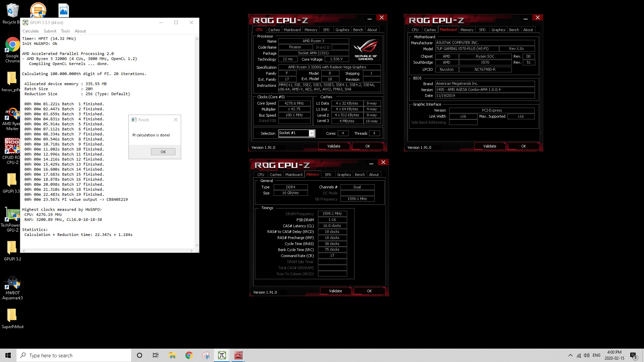The height and width of the screenshot is (362, 644).
Task: Open the image file icon on desktop top row
Action: (63, 10)
